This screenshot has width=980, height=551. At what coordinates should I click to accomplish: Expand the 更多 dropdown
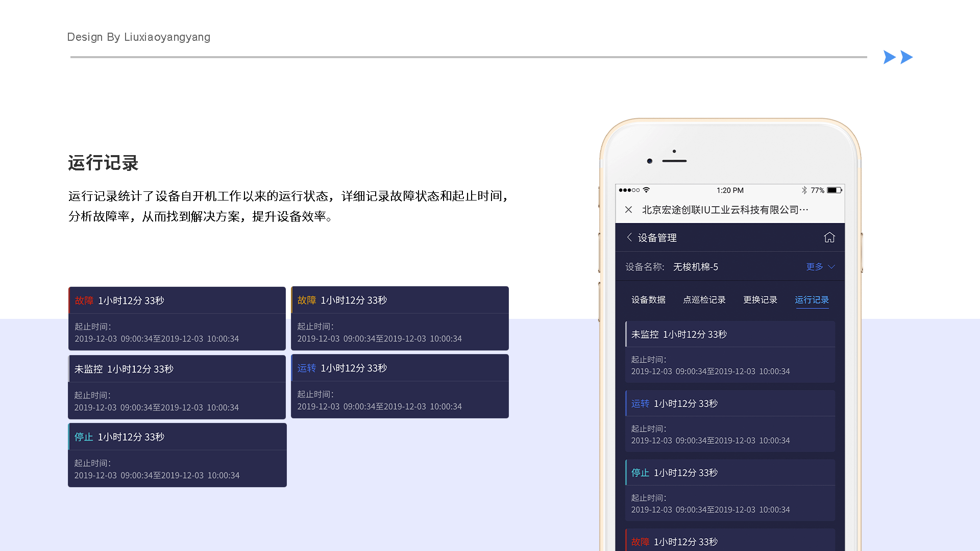(820, 267)
